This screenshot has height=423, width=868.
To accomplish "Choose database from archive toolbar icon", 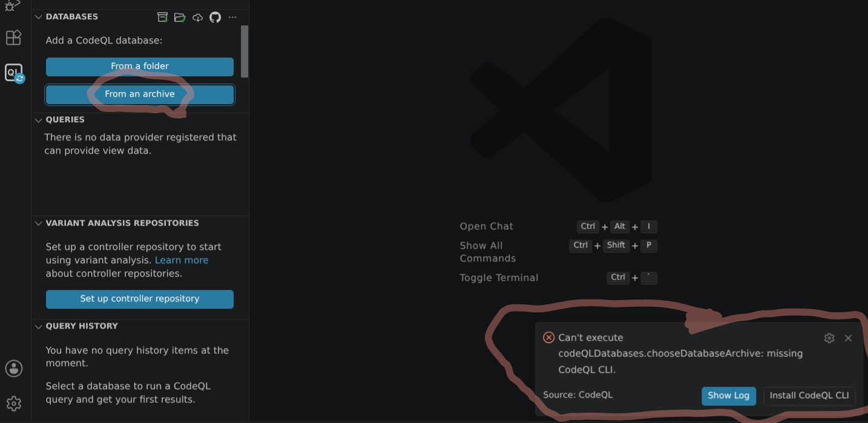I will [163, 17].
